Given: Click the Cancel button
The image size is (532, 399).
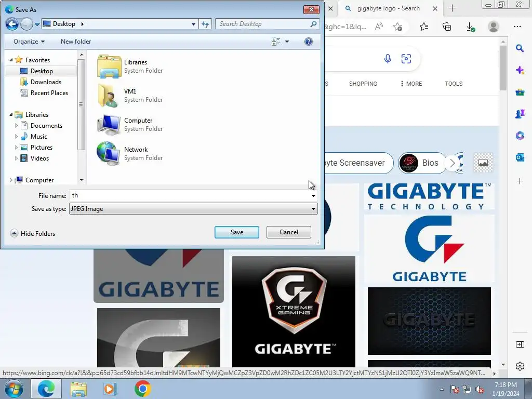Looking at the screenshot, I should (x=289, y=232).
